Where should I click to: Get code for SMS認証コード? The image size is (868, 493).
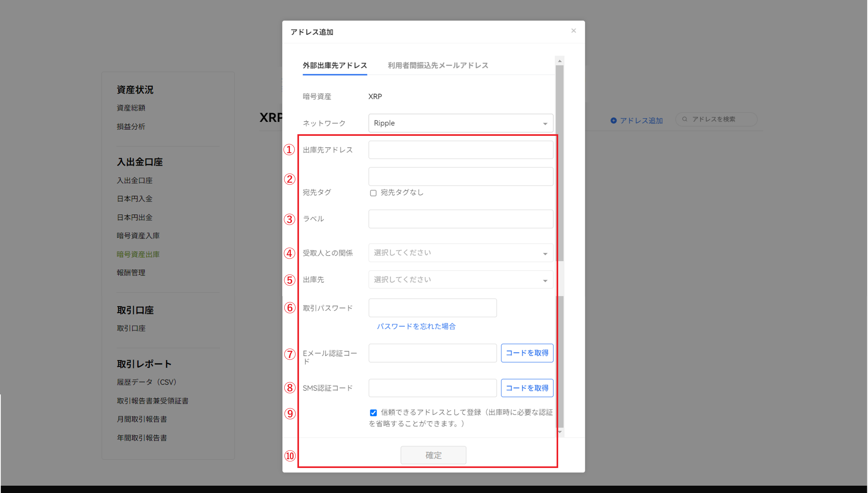tap(527, 388)
